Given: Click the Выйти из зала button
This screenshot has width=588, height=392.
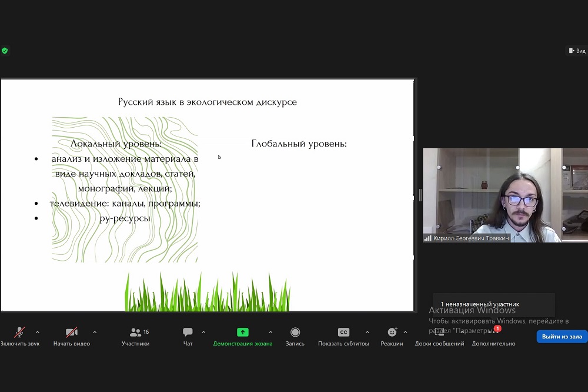Looking at the screenshot, I should coord(562,337).
